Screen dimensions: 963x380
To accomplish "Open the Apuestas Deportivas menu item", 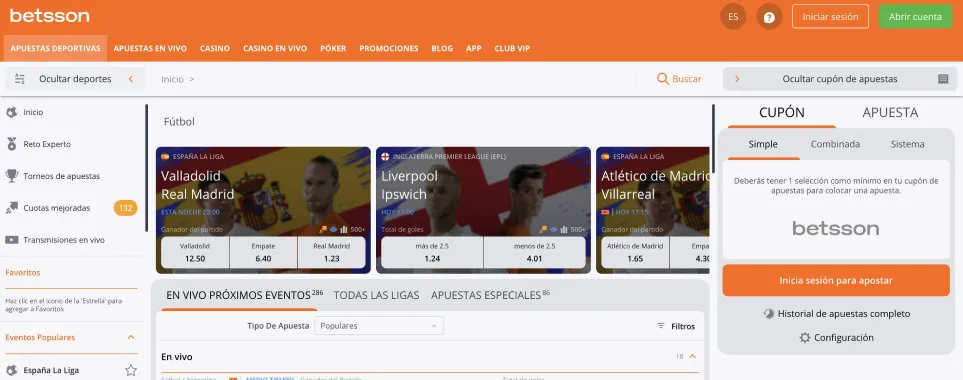I will pos(55,48).
